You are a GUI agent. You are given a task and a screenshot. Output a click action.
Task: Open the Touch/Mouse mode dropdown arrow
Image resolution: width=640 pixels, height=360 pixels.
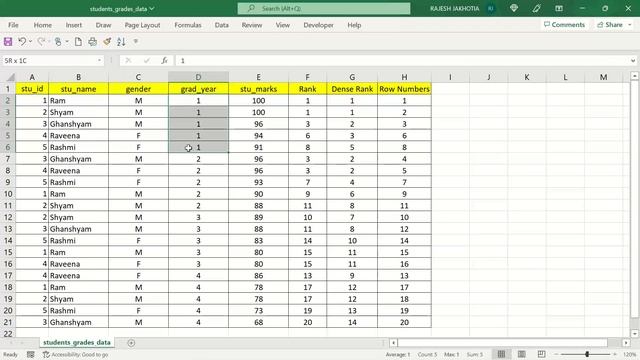(x=67, y=42)
